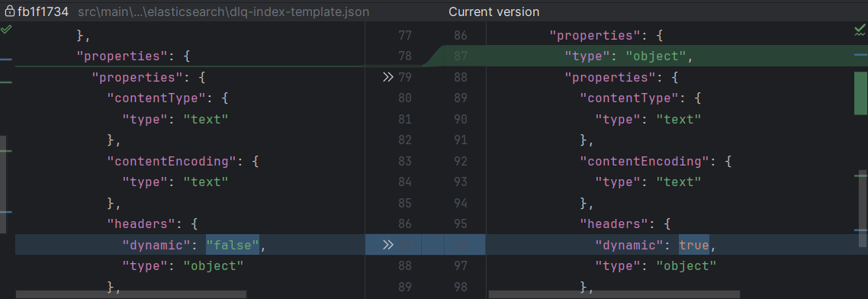Click the inserted "type": "object", line on the right
The height and width of the screenshot is (299, 868).
[628, 56]
